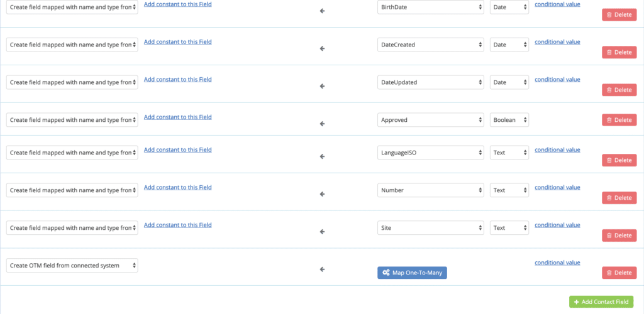Change the Boolean type dropdown for Approved
The image size is (644, 314).
point(509,120)
